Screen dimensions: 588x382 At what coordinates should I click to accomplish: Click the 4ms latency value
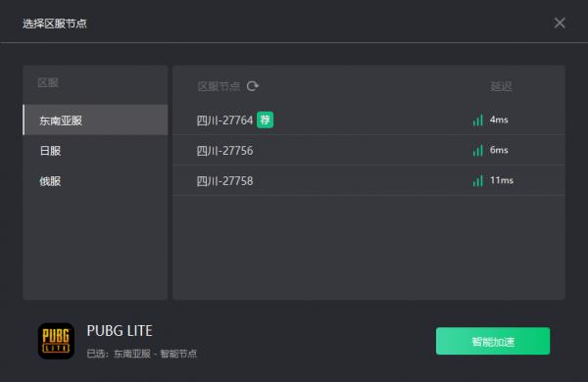click(499, 119)
